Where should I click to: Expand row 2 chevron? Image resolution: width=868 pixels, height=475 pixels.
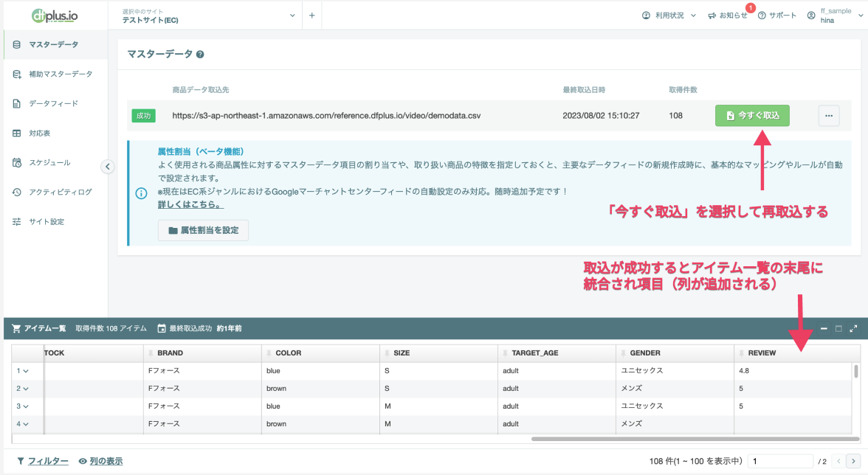[26, 389]
